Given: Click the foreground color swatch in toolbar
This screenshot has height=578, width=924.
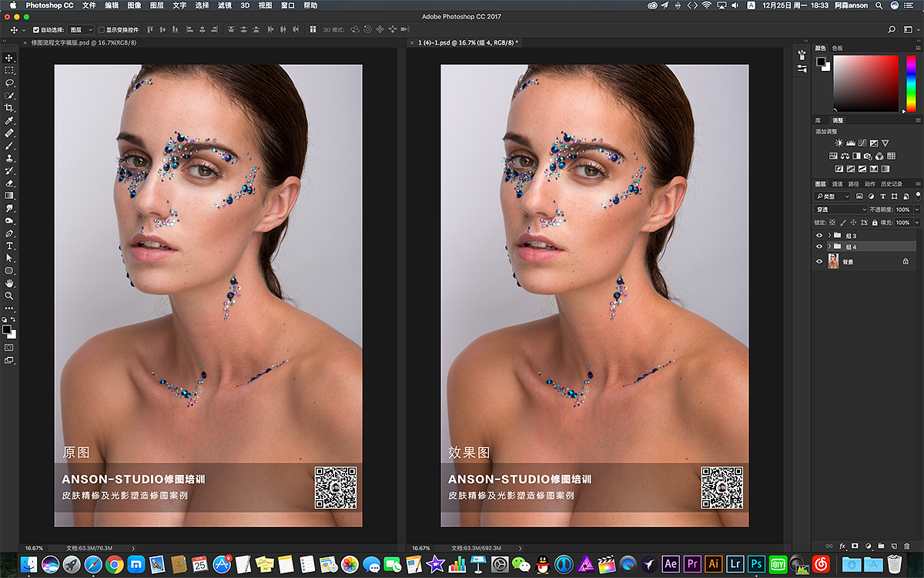Looking at the screenshot, I should [6, 329].
